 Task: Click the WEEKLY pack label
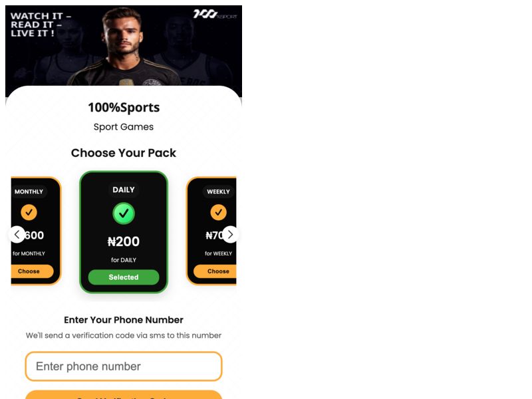coord(217,191)
